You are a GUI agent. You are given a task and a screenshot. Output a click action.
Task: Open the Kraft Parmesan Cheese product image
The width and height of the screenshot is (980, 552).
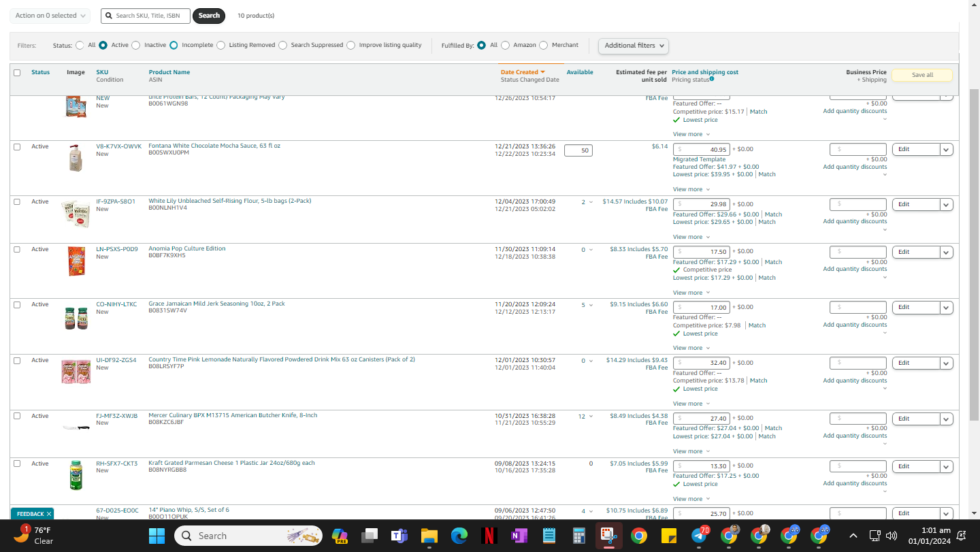[x=76, y=475]
